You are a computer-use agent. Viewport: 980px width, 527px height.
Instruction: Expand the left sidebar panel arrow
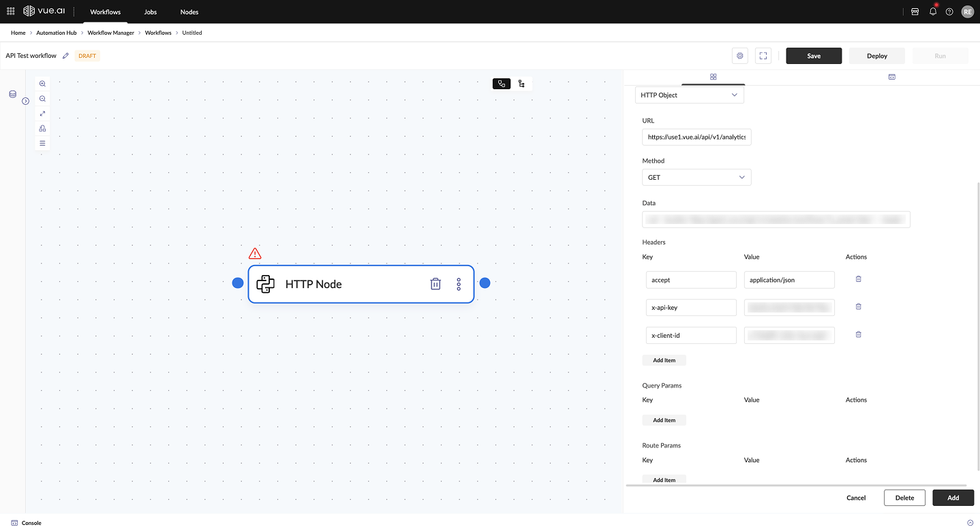coord(25,101)
